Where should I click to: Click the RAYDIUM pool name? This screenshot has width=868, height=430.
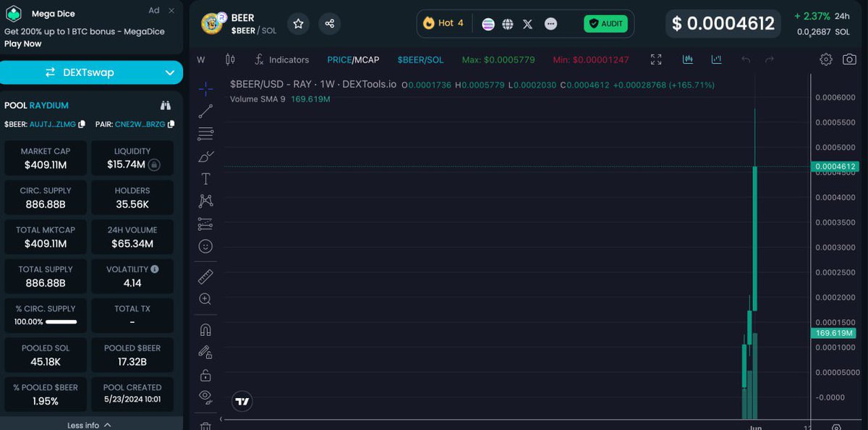[49, 106]
